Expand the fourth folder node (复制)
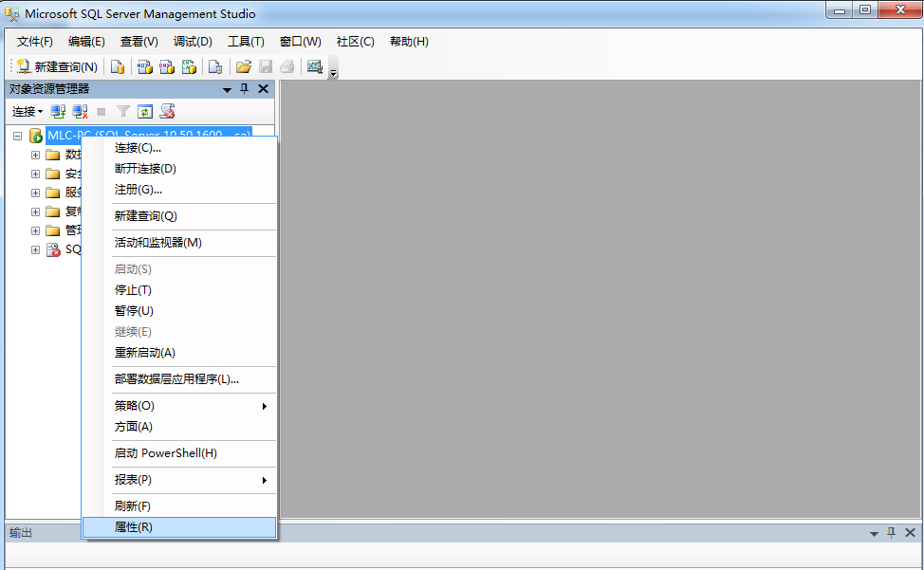The height and width of the screenshot is (570, 924). click(x=35, y=211)
